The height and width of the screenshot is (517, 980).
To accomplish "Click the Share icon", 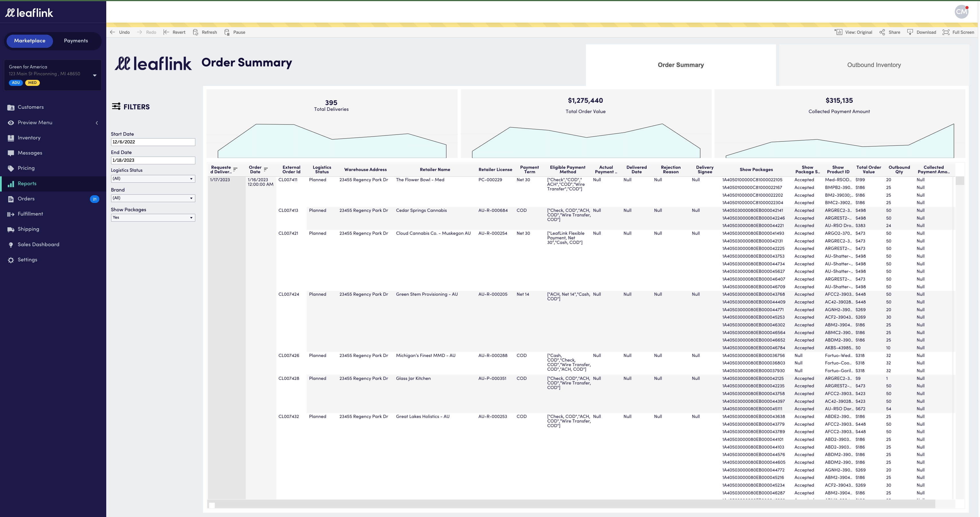I will click(882, 32).
